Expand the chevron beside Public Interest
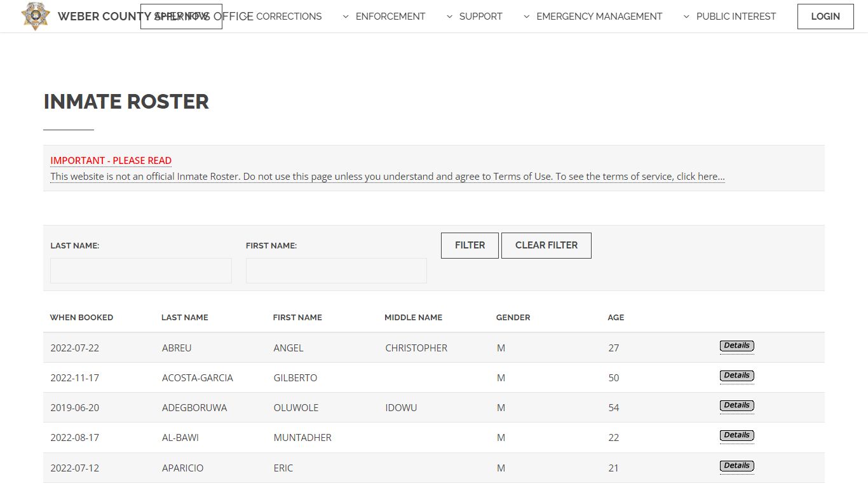This screenshot has width=868, height=488. (686, 17)
